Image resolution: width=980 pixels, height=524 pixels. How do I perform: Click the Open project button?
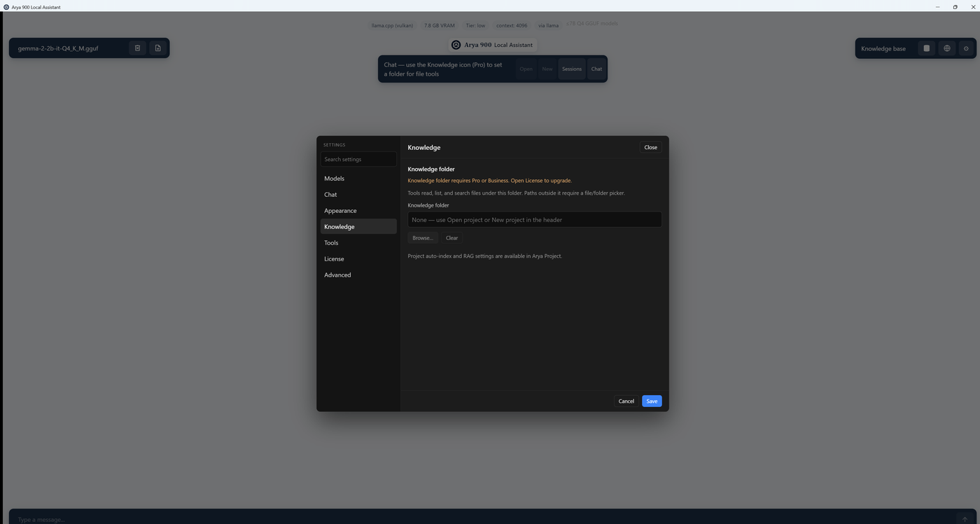[526, 69]
